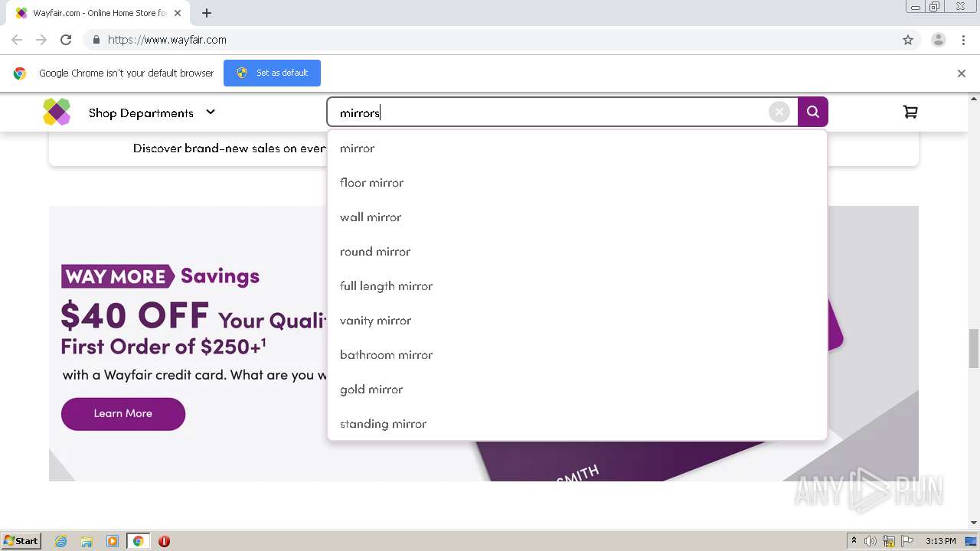Viewport: 980px width, 551px height.
Task: Expand the Shop Departments menu
Action: coord(152,112)
